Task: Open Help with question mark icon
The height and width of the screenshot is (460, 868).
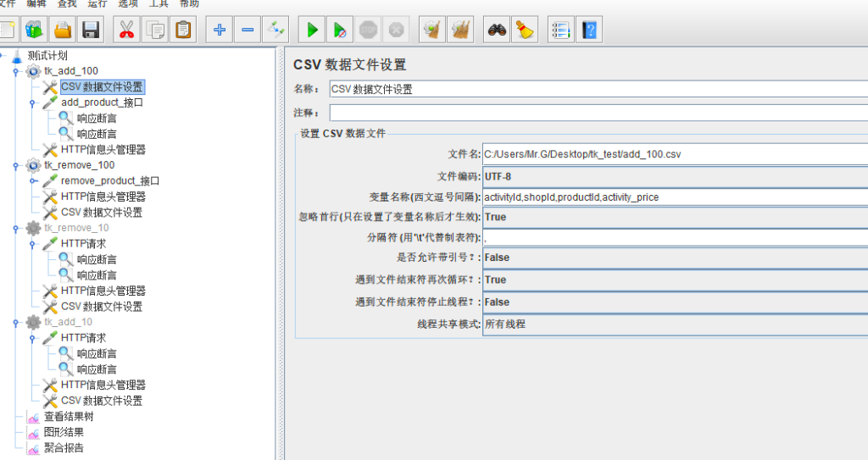Action: coord(589,30)
